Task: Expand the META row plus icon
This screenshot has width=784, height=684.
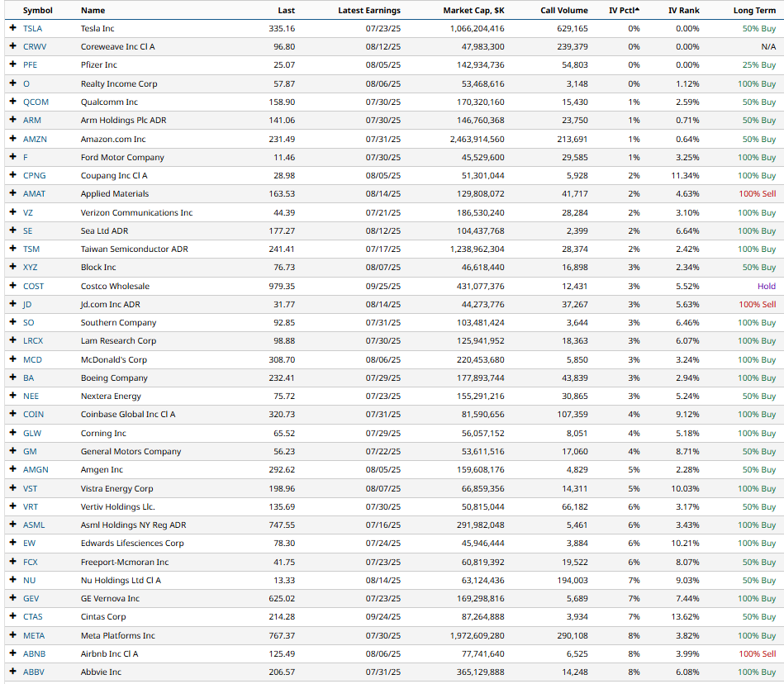Action: (x=13, y=635)
